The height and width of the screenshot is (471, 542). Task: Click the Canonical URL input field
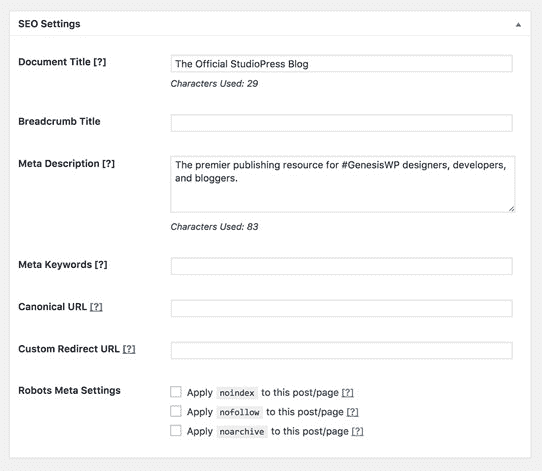click(x=342, y=308)
